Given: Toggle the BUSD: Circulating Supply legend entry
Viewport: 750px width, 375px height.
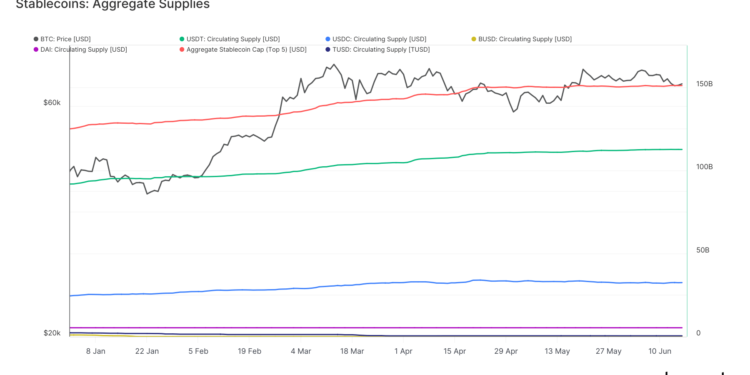Looking at the screenshot, I should pos(521,39).
